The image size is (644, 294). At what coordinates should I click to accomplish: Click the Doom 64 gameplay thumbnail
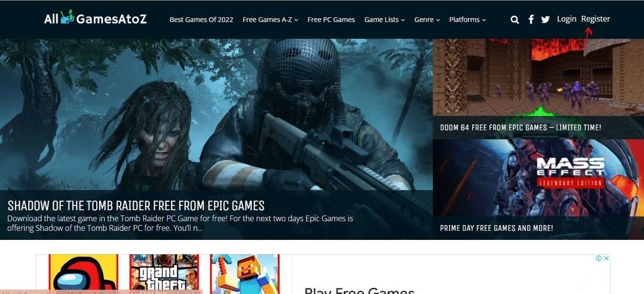(538, 77)
